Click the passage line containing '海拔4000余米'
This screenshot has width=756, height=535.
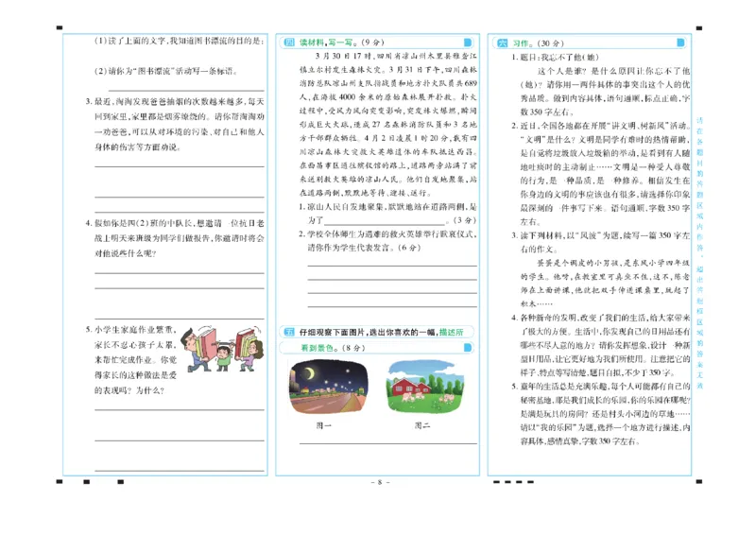pos(388,97)
